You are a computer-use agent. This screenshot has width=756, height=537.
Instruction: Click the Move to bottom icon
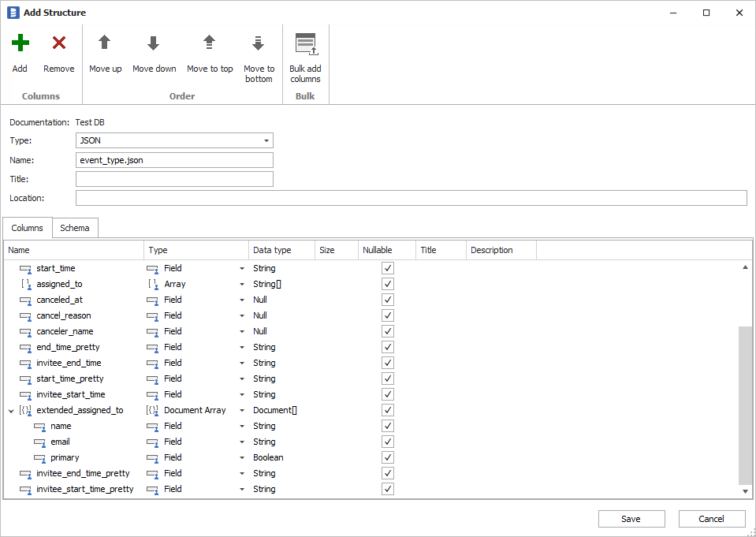pyautogui.click(x=259, y=43)
